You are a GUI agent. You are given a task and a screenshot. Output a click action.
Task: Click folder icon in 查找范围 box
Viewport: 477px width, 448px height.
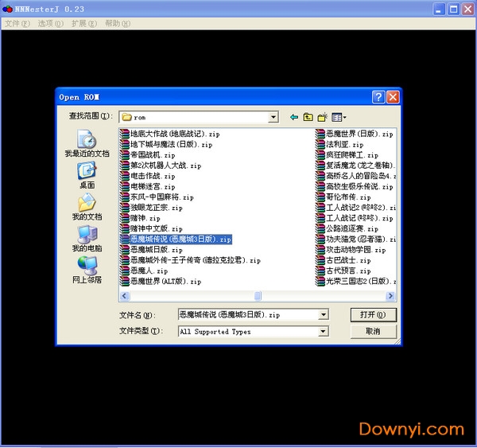126,117
